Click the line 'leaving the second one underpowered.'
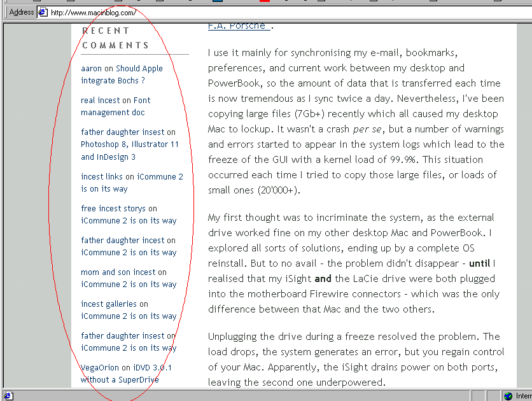The image size is (532, 401). click(297, 383)
